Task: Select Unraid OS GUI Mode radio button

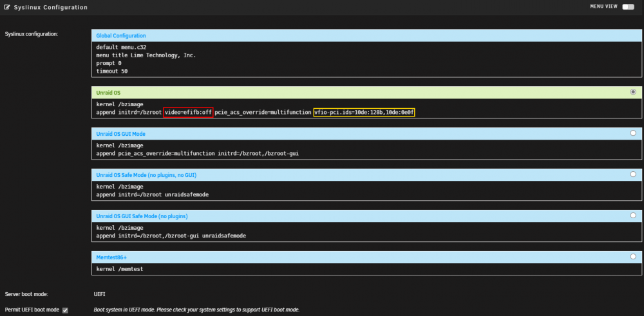Action: [633, 133]
